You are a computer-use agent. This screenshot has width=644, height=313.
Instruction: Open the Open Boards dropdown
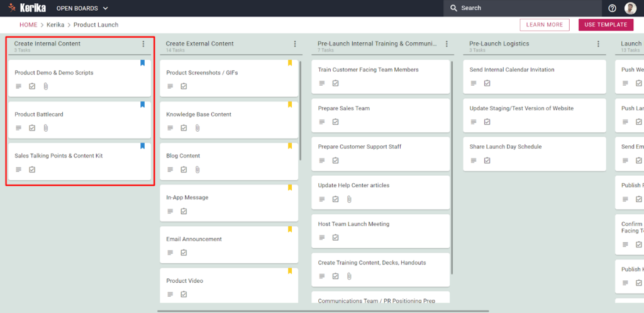click(x=82, y=8)
